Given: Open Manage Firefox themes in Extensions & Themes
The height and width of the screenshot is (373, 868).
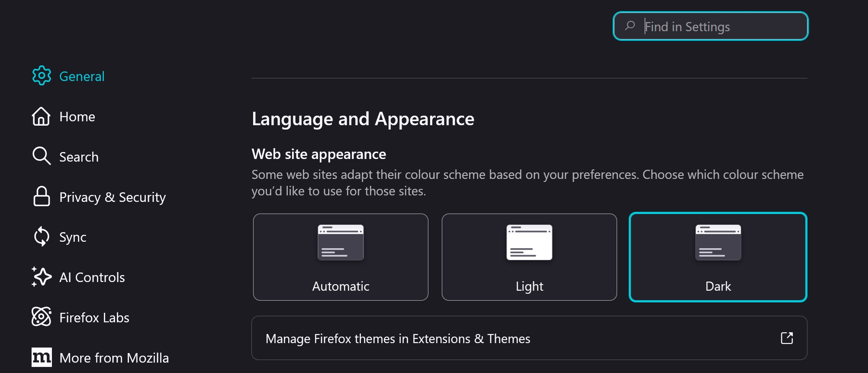Looking at the screenshot, I should click(x=398, y=339).
